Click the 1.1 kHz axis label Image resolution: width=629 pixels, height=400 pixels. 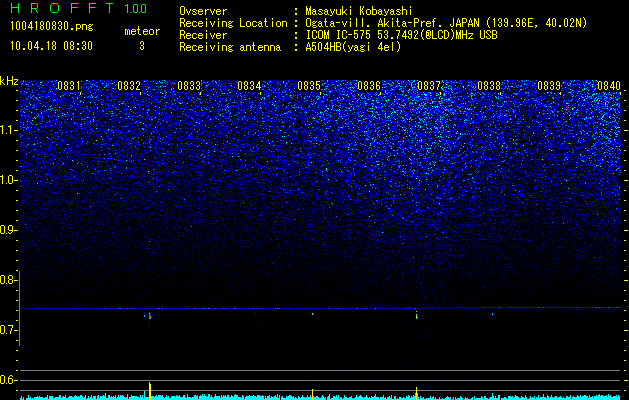(x=9, y=130)
